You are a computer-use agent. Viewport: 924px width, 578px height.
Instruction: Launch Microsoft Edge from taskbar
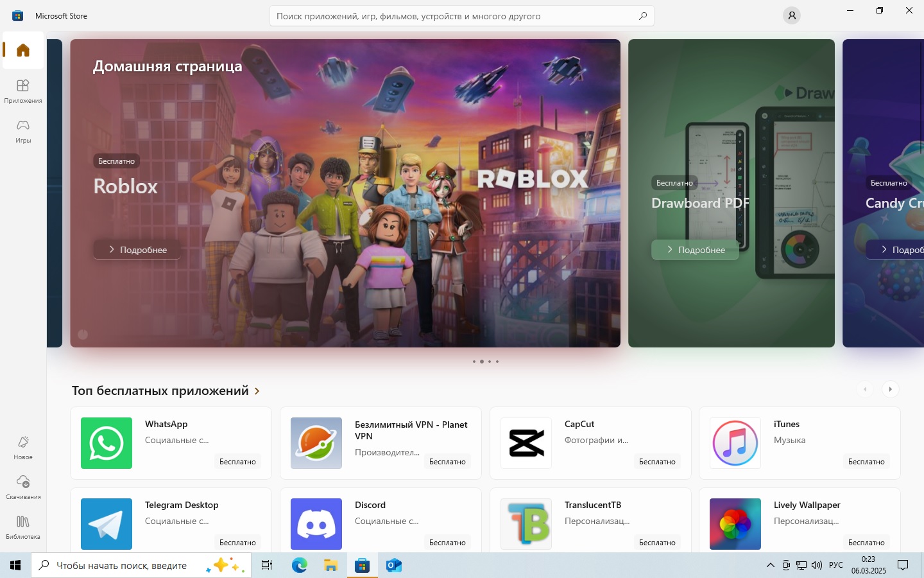[300, 565]
